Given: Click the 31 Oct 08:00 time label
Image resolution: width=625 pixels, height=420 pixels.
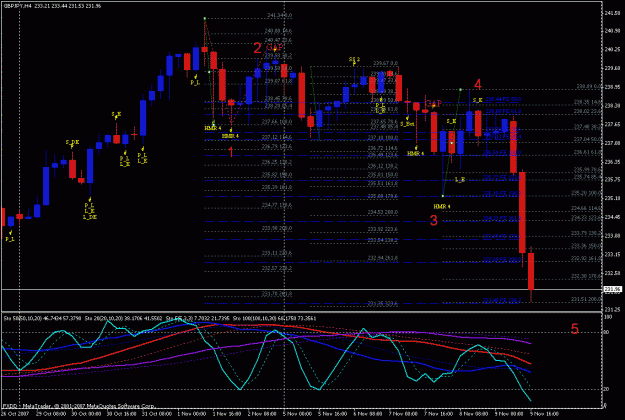Looking at the screenshot, I should [157, 414].
